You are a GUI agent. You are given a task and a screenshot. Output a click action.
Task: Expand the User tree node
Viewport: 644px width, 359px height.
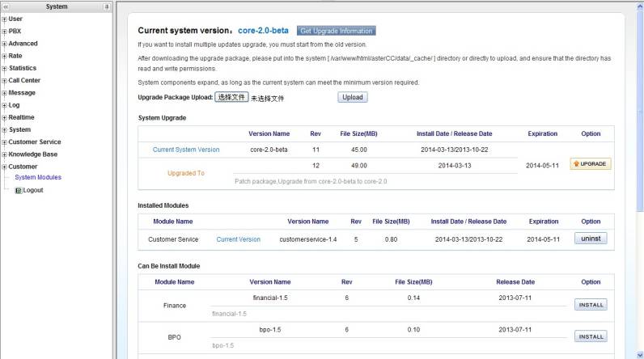(x=5, y=19)
